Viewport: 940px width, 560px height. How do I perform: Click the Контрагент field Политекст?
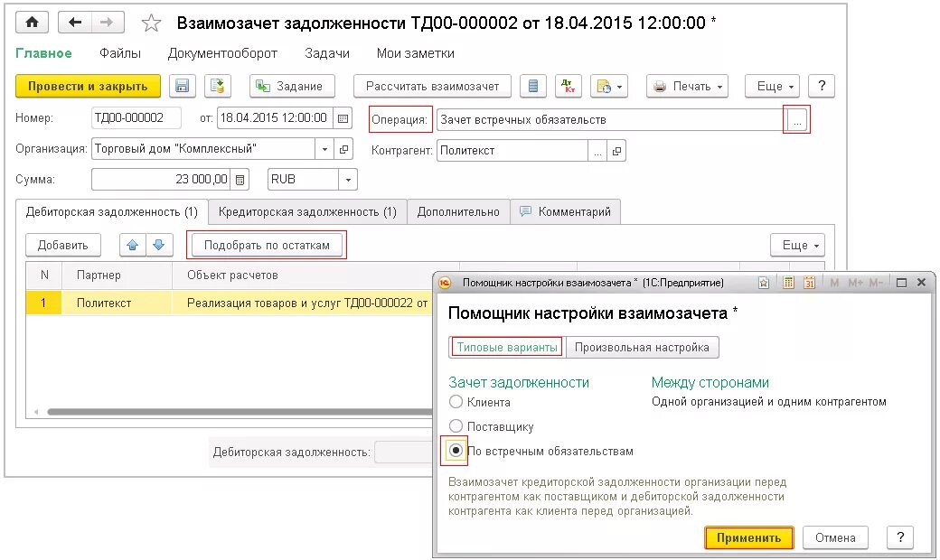(512, 151)
